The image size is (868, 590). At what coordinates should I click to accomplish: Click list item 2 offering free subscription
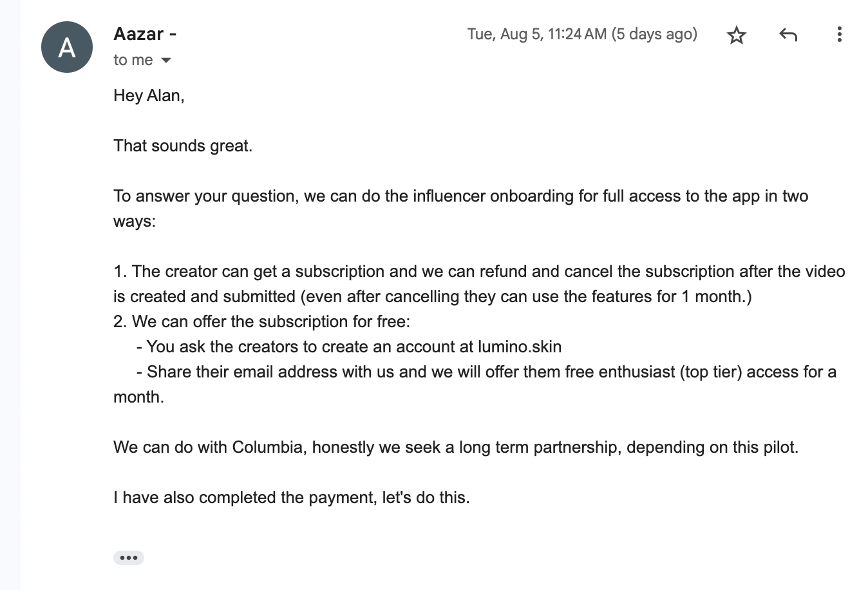pyautogui.click(x=261, y=321)
